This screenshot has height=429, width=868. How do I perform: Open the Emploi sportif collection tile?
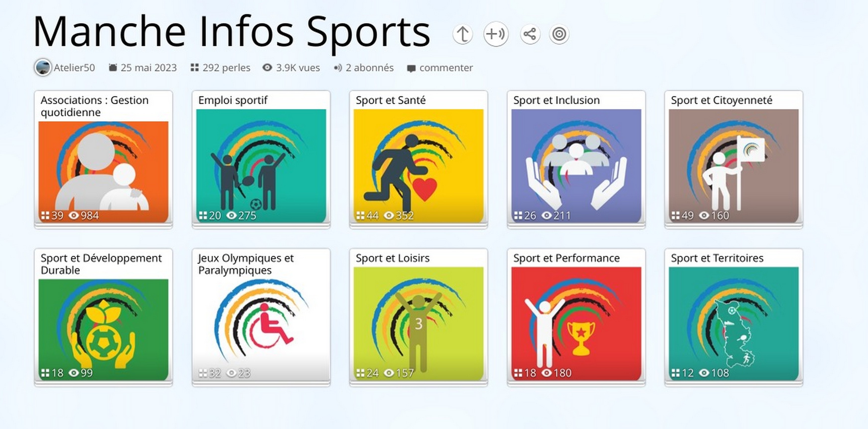(x=261, y=165)
